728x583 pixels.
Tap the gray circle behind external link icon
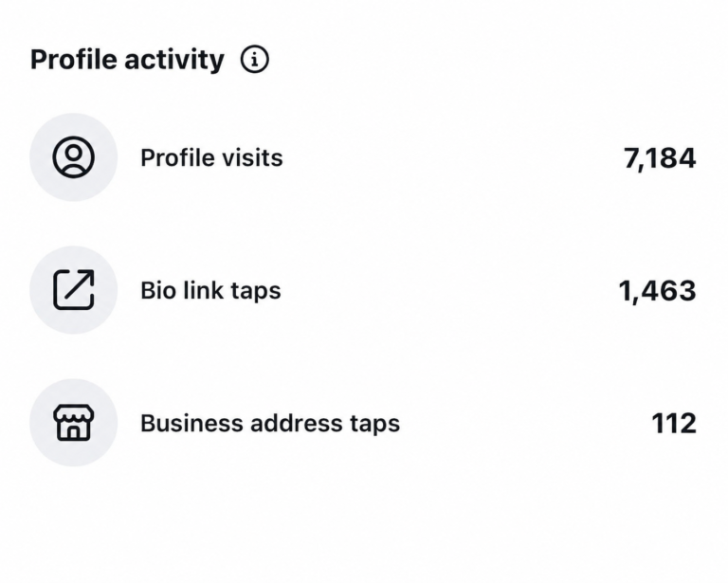[x=73, y=290]
